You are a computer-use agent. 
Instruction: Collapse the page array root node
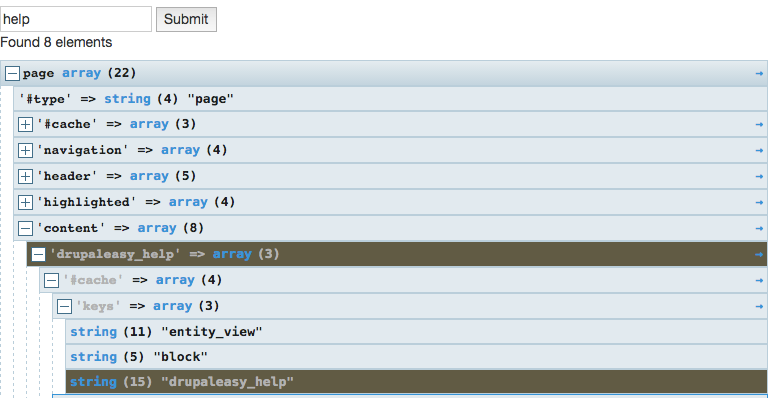12,73
